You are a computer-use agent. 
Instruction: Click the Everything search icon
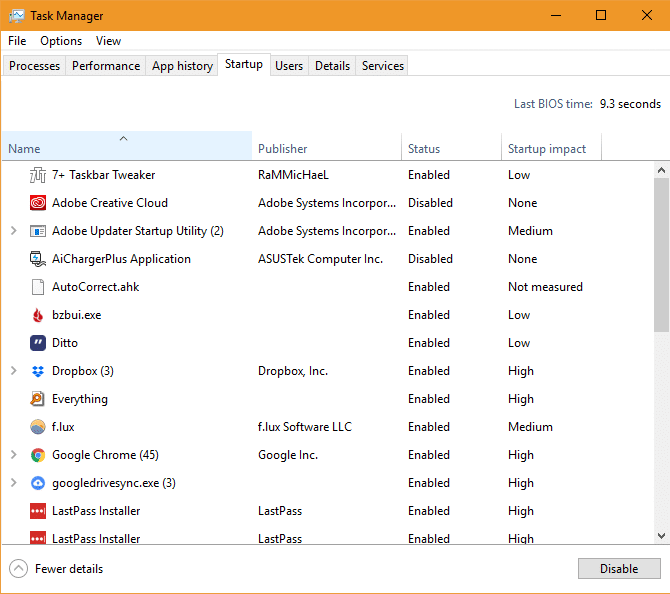coord(38,399)
